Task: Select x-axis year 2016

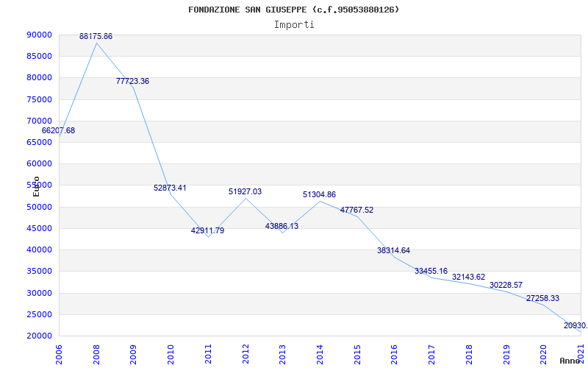Action: pyautogui.click(x=395, y=354)
